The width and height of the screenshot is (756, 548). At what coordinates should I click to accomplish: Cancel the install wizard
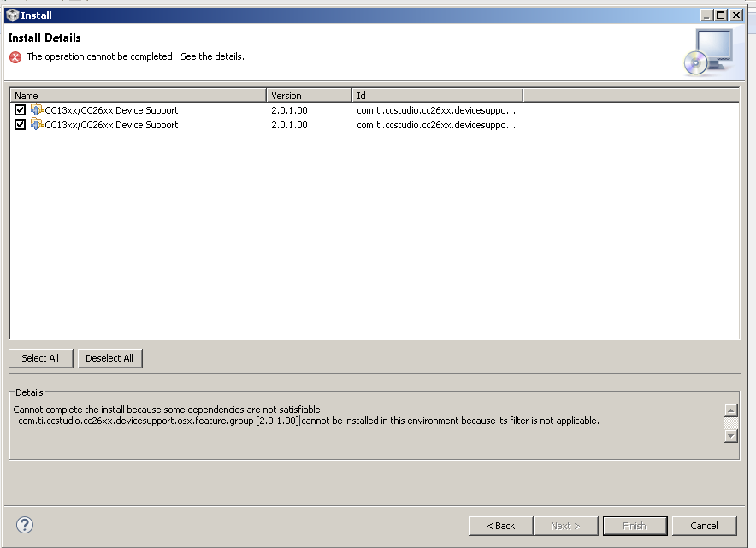point(704,526)
